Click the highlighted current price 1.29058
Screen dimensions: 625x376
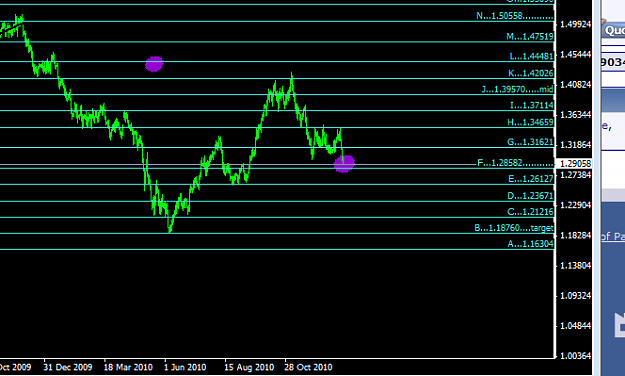point(575,164)
